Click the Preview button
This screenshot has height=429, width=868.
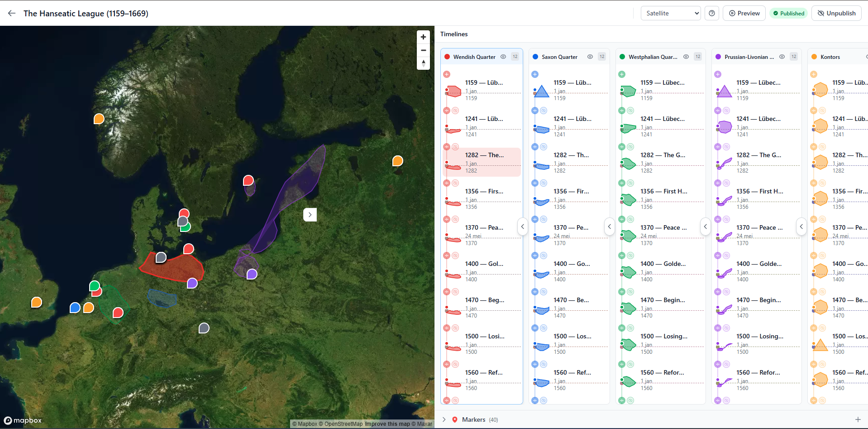[744, 13]
